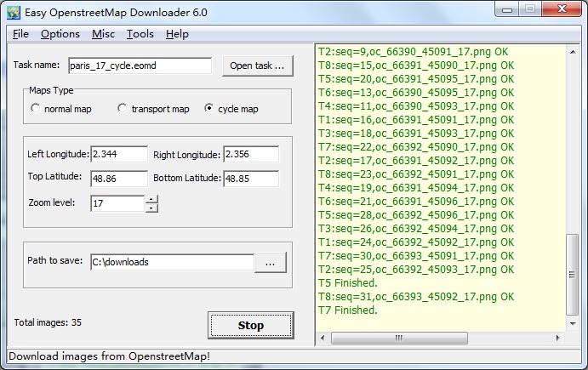Click log line 'T8:seq=23,oc_66392_45091_17.png OK'
The image size is (588, 370).
click(416, 174)
